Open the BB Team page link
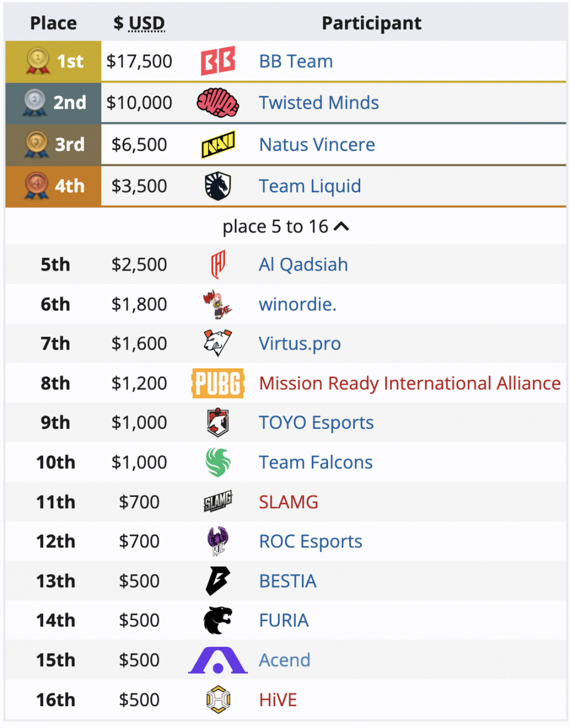 click(296, 61)
